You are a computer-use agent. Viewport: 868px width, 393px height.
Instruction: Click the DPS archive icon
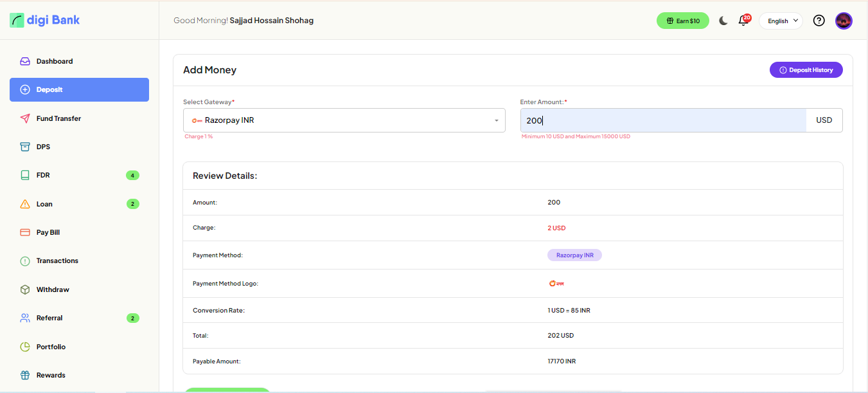pos(25,147)
